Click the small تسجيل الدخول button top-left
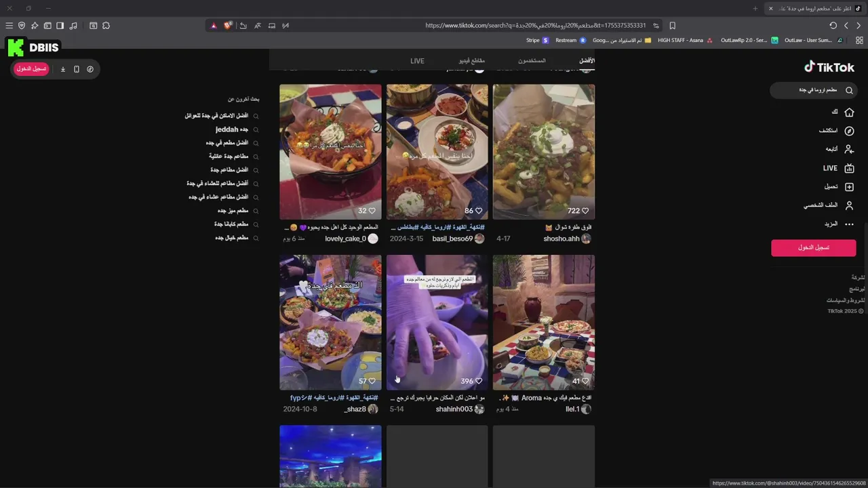868x488 pixels. coord(32,69)
